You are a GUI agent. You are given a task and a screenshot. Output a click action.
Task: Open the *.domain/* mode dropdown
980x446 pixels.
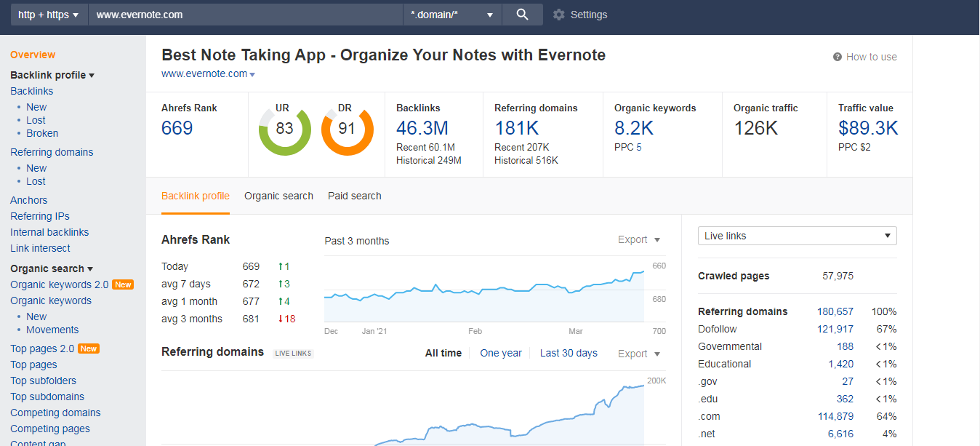(x=452, y=14)
